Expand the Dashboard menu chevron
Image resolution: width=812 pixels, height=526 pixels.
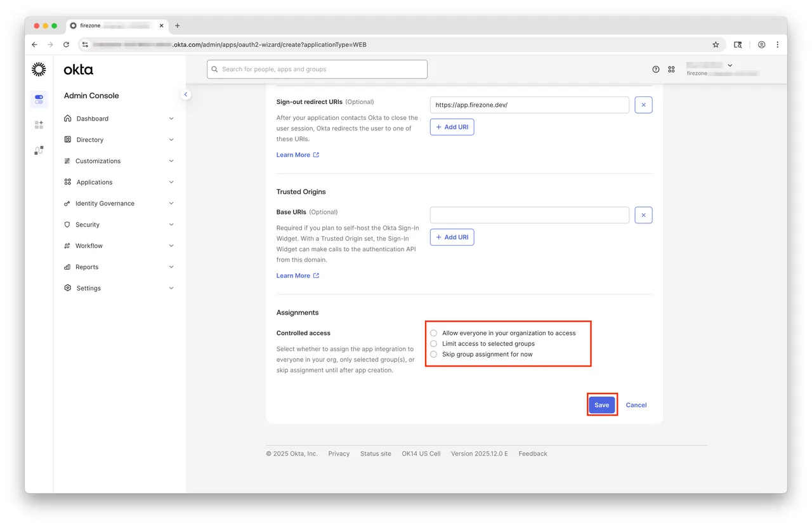tap(171, 119)
